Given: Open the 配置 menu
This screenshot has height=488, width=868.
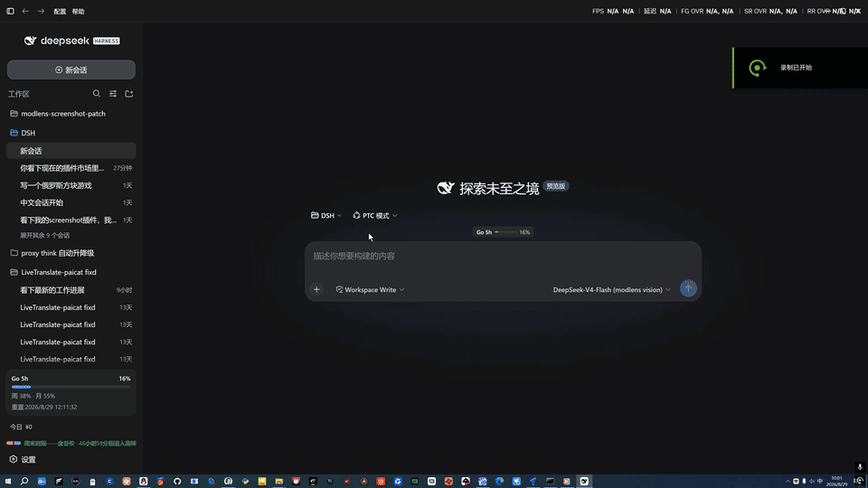Looking at the screenshot, I should pos(60,12).
